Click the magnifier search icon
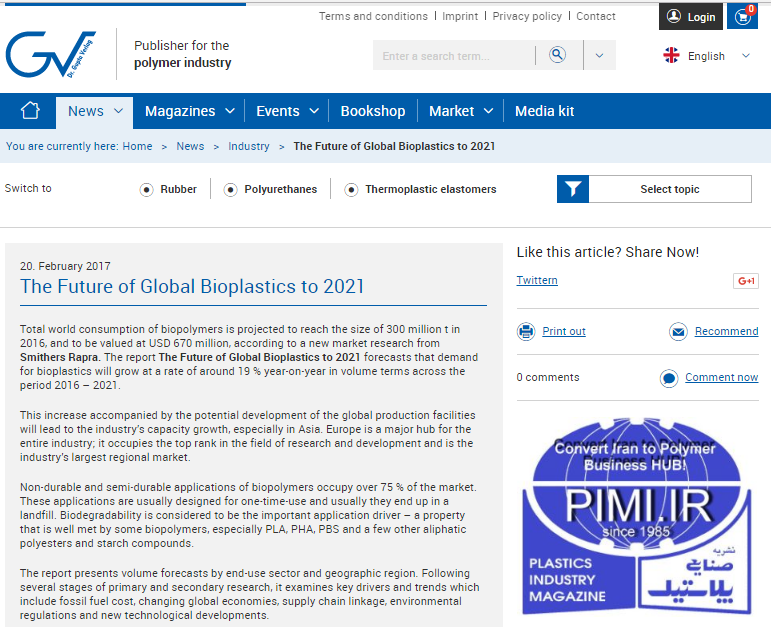 (x=557, y=55)
